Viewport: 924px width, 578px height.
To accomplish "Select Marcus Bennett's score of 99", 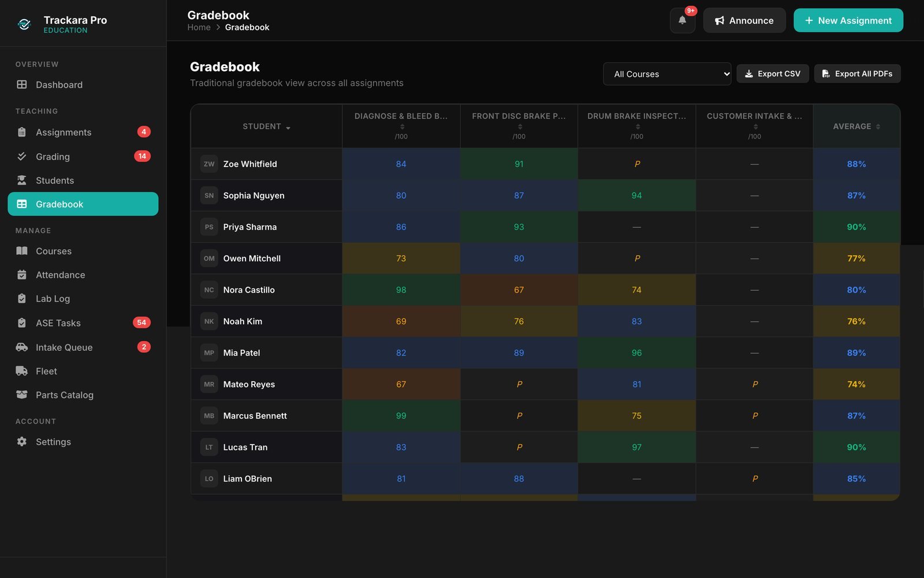I will point(401,416).
